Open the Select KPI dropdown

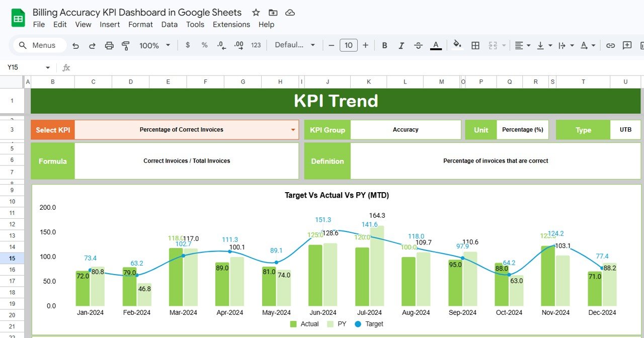294,129
